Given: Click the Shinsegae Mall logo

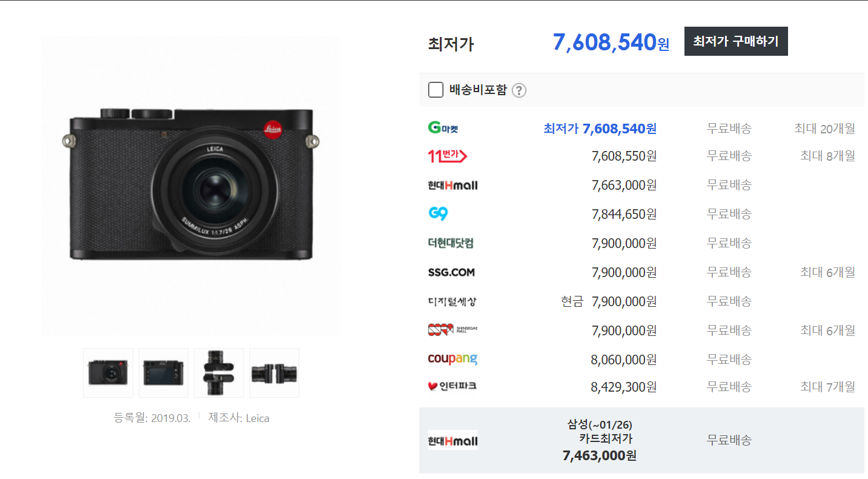Looking at the screenshot, I should (x=452, y=330).
